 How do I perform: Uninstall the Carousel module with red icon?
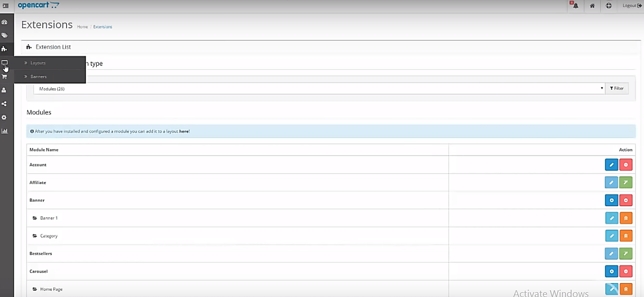[x=626, y=271]
